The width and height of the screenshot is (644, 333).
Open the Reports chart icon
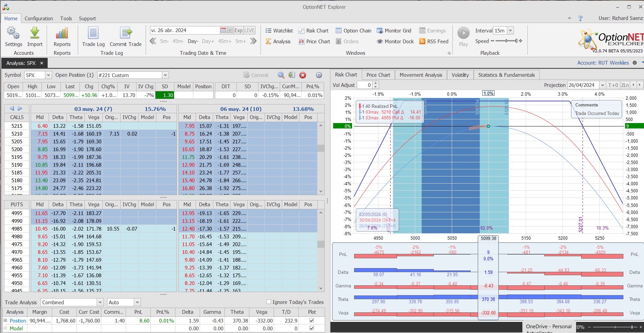point(62,33)
